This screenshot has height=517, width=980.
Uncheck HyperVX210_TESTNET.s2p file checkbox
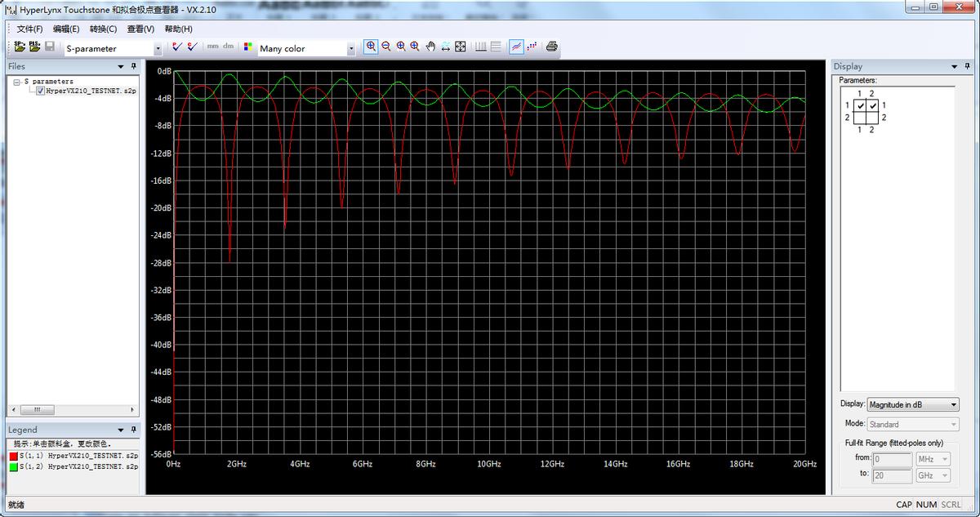(x=41, y=91)
